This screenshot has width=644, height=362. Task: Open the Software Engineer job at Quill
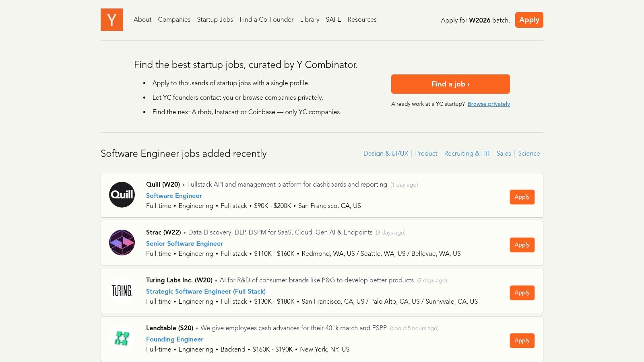(174, 196)
